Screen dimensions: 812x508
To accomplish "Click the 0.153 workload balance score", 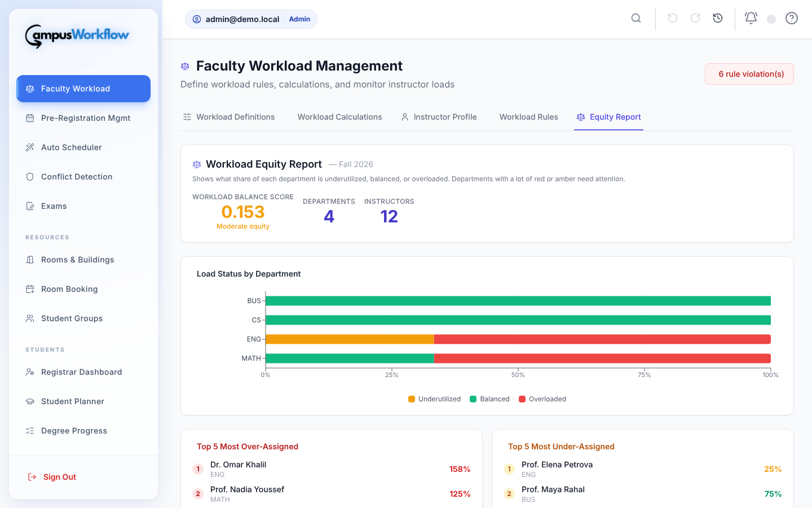I will coord(243,212).
